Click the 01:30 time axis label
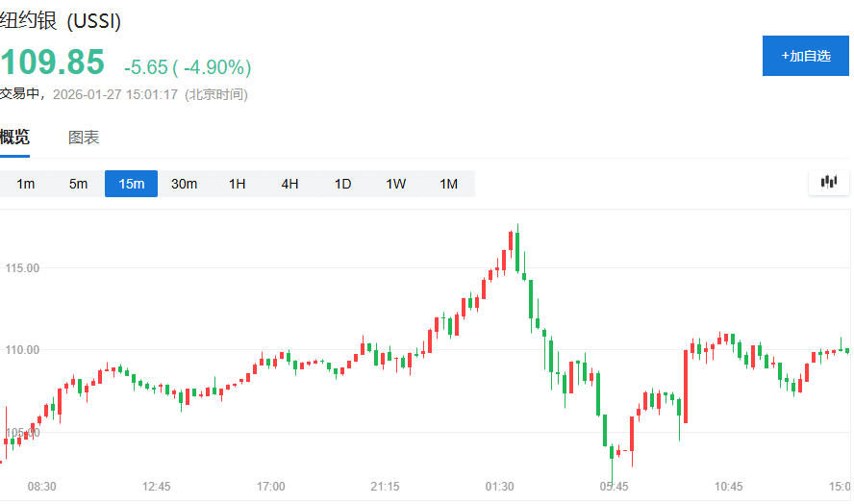The width and height of the screenshot is (854, 504). pyautogui.click(x=499, y=487)
